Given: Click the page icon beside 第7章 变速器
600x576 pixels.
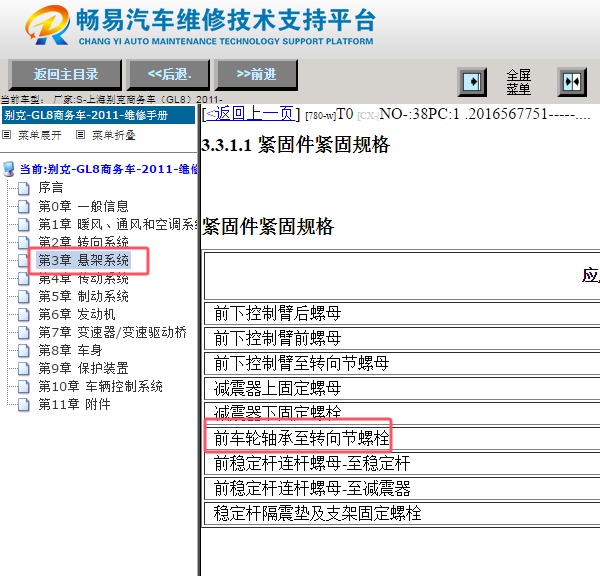Looking at the screenshot, I should pyautogui.click(x=24, y=333).
